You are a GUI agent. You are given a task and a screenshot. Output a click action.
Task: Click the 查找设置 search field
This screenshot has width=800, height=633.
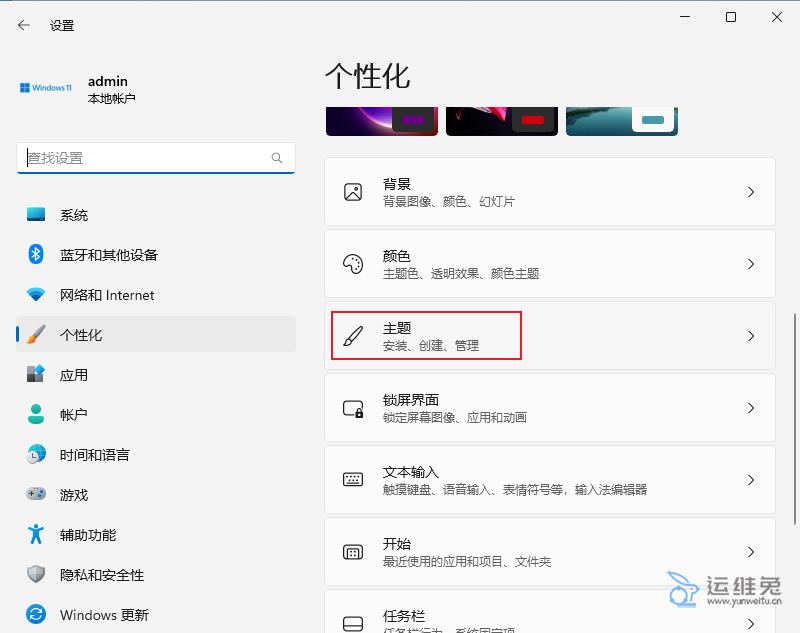click(145, 158)
